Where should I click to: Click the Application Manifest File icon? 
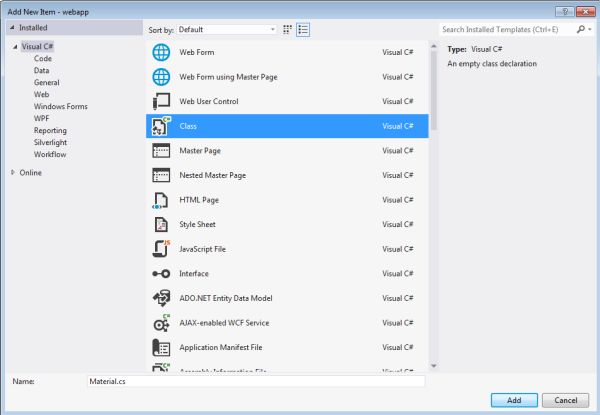click(161, 348)
